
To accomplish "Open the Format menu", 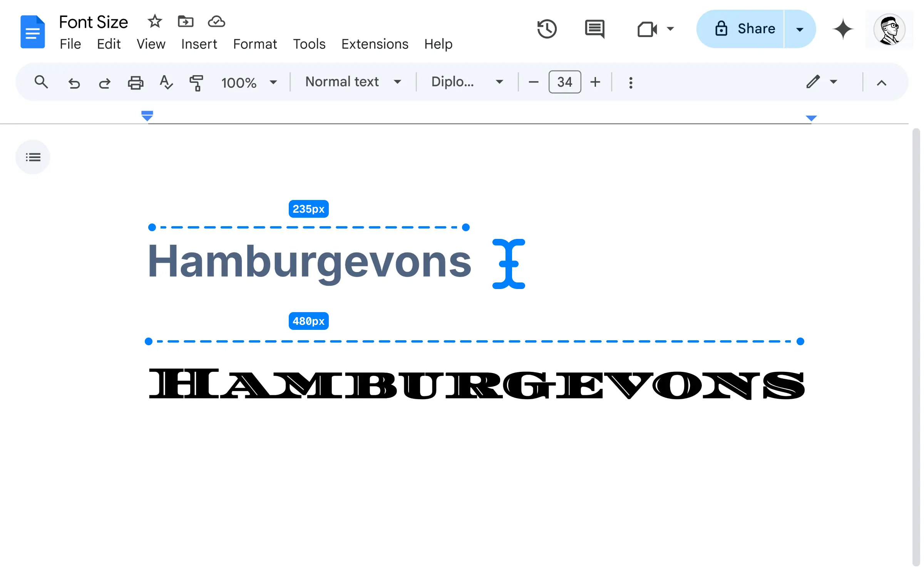I will 255,43.
